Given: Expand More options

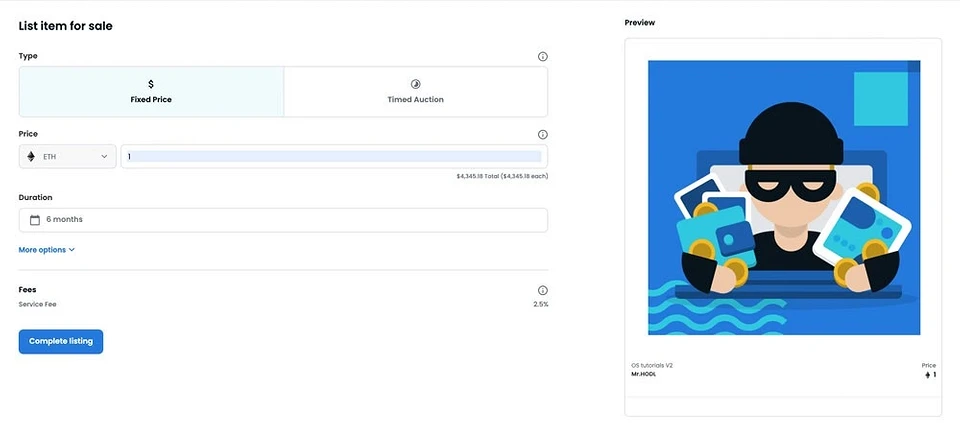Looking at the screenshot, I should click(47, 250).
